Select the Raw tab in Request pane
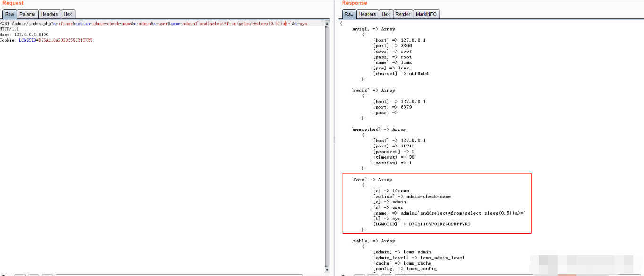The width and height of the screenshot is (644, 276). coord(9,14)
